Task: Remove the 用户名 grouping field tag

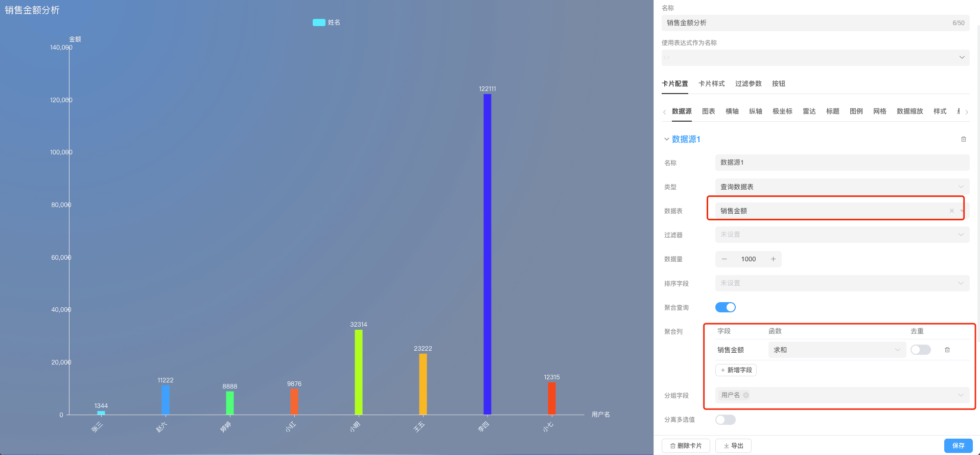Action: (x=746, y=395)
